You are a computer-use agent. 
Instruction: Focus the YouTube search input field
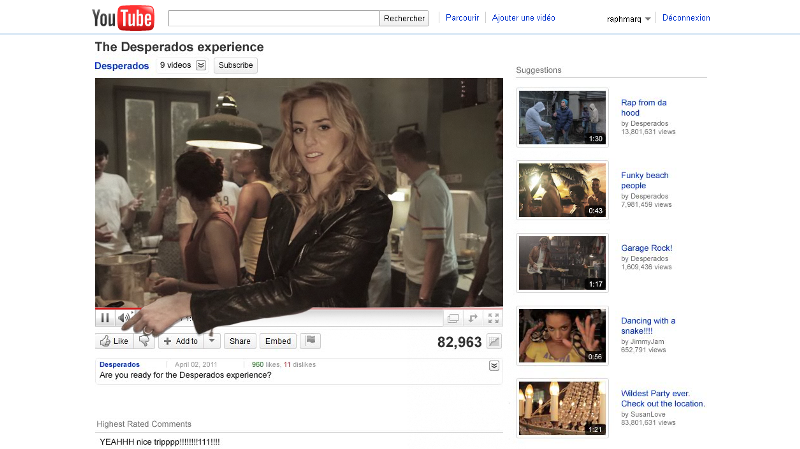pos(274,18)
